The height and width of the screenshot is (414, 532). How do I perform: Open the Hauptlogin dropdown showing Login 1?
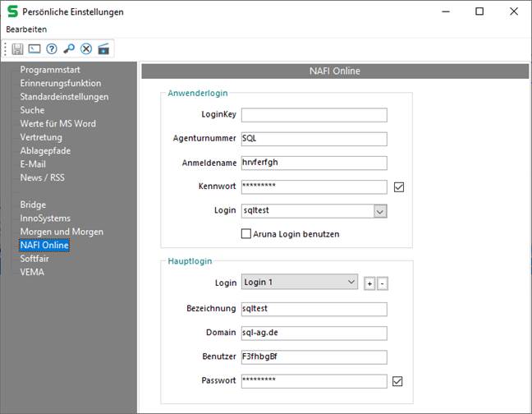[x=351, y=283]
